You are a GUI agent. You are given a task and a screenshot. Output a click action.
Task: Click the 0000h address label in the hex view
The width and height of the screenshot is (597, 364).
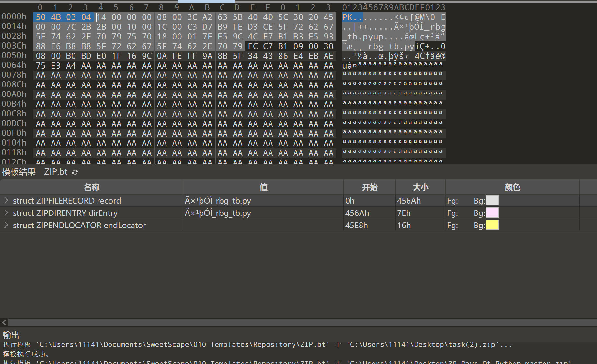(14, 17)
